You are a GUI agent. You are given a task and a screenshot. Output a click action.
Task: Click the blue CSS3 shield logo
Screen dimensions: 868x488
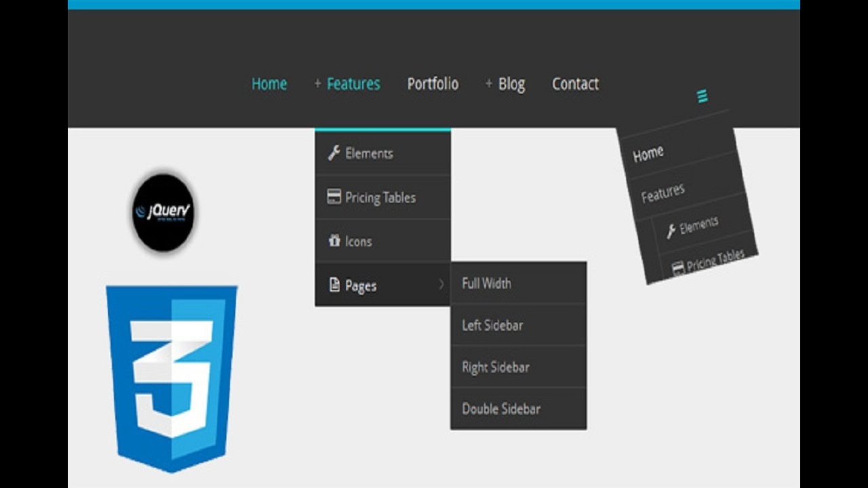[x=172, y=378]
